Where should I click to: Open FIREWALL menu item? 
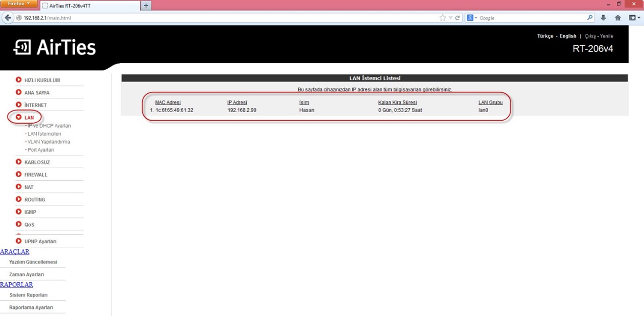[36, 175]
